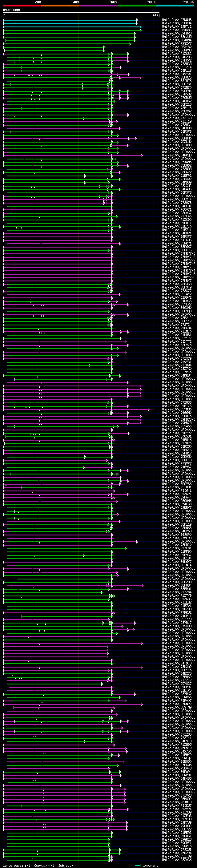Click the purple ~60% identity legend segment
This screenshot has height=868, width=197.
[98, 6]
